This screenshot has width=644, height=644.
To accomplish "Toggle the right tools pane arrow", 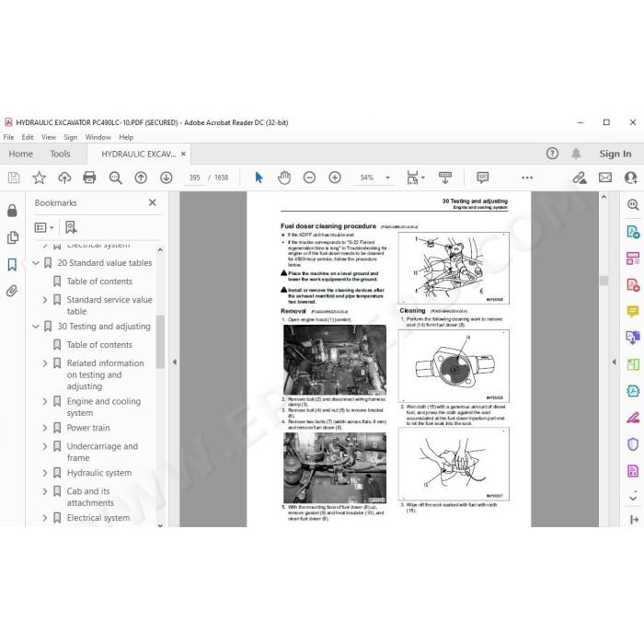I will click(614, 362).
